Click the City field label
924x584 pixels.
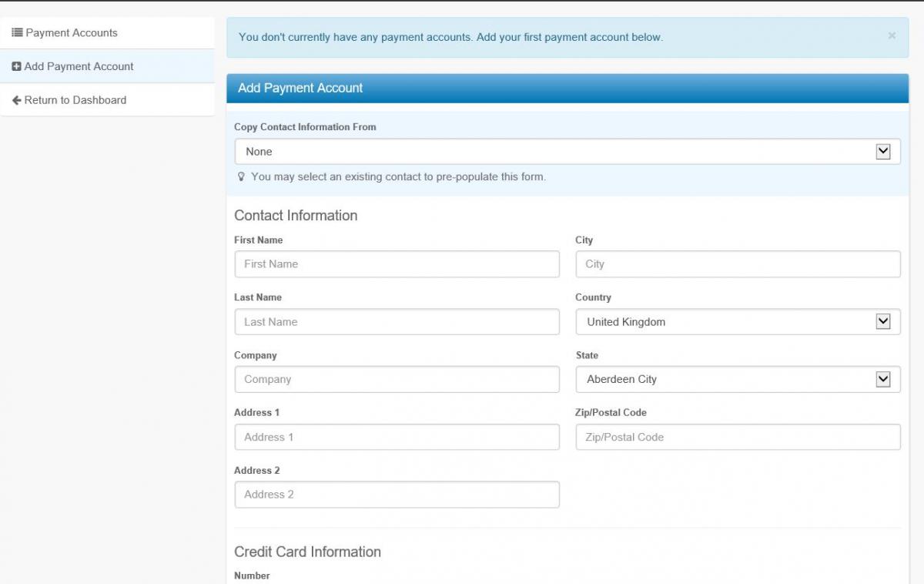tap(584, 240)
